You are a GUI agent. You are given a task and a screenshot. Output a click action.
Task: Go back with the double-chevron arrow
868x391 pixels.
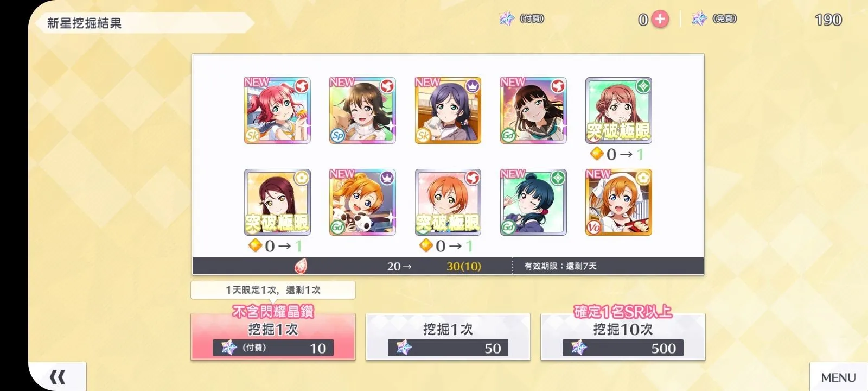click(58, 376)
